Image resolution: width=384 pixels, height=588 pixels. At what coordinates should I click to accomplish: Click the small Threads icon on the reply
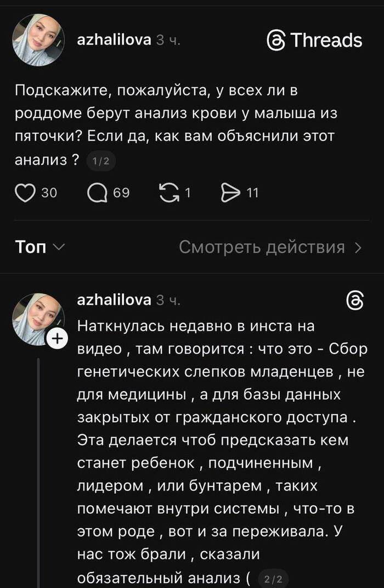click(x=354, y=300)
